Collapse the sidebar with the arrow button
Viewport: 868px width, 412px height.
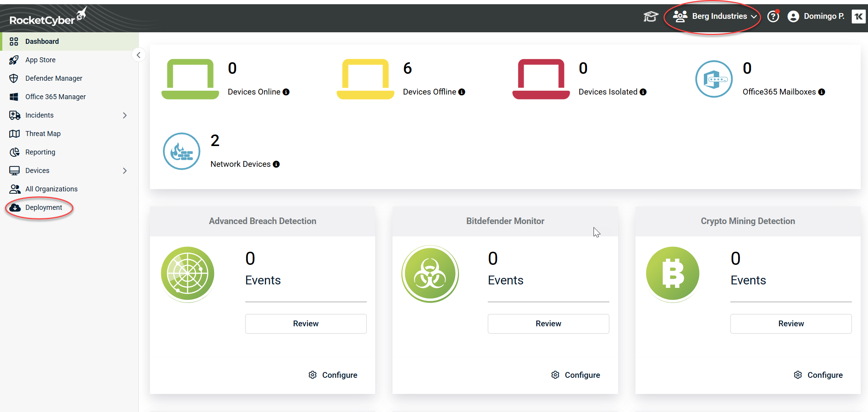[x=138, y=55]
